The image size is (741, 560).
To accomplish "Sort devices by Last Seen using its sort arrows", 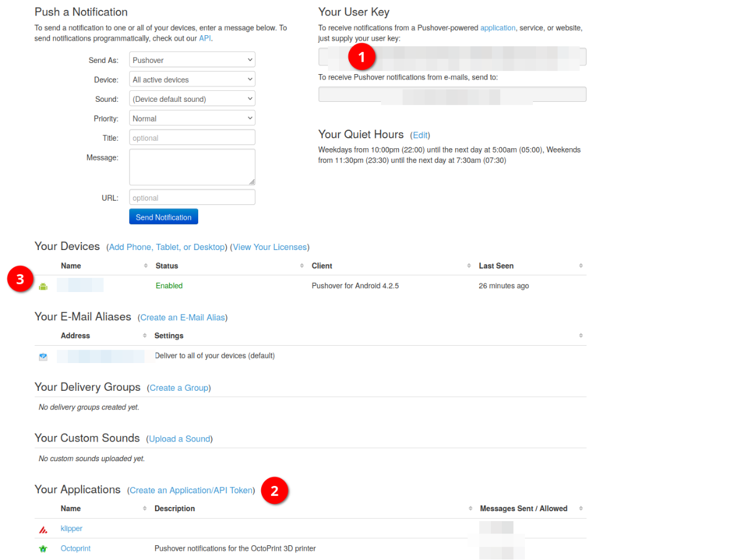I will 581,266.
